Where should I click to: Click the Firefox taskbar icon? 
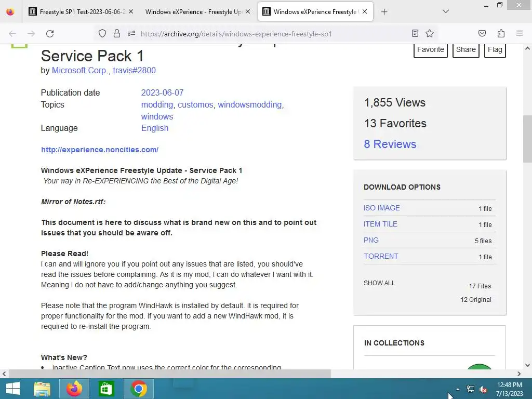pos(74,389)
